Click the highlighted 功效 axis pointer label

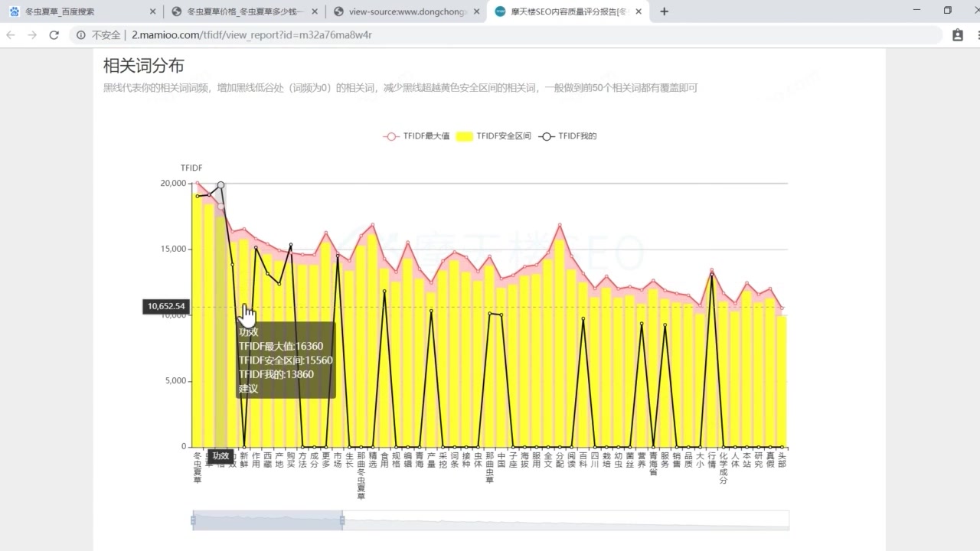[x=220, y=456]
